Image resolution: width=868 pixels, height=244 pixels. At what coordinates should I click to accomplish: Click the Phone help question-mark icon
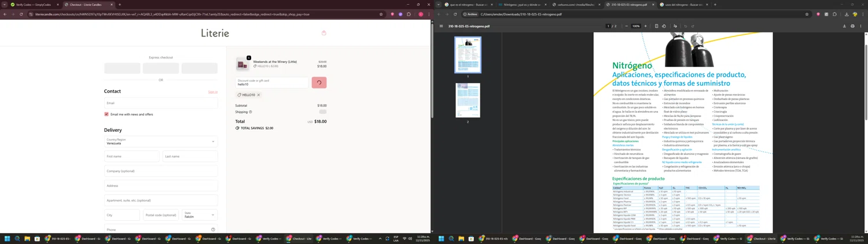click(x=213, y=230)
